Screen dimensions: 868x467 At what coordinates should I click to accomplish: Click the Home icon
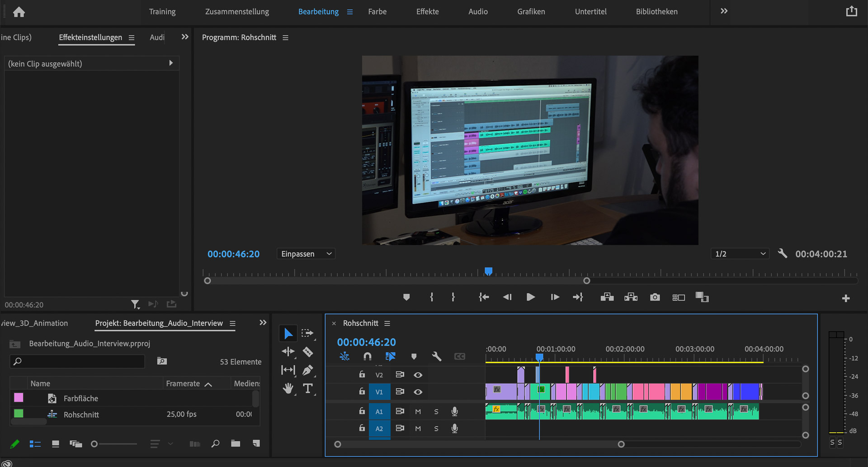[x=19, y=12]
